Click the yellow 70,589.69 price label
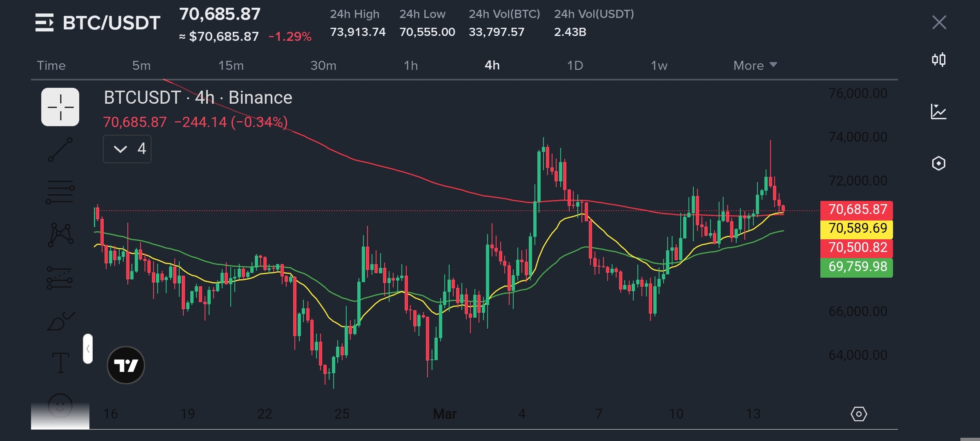980x441 pixels. click(856, 228)
